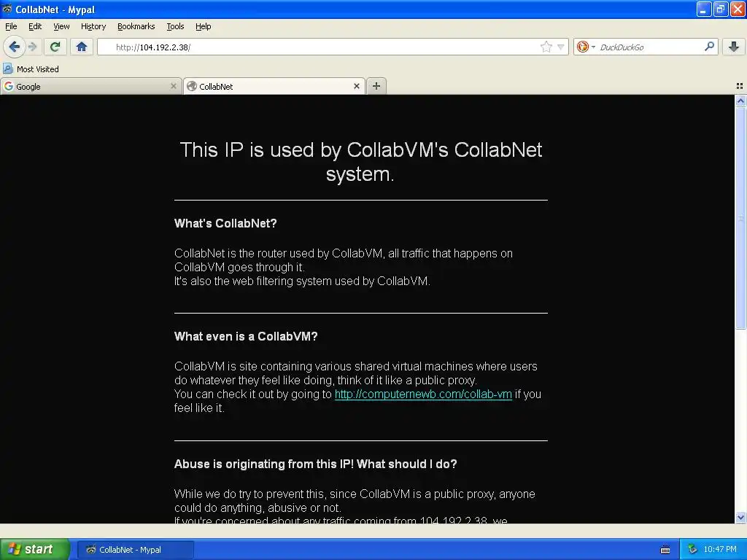Screen dimensions: 747x560
Task: Select the CollabNet - Mypal taskbar button
Action: pyautogui.click(x=135, y=550)
